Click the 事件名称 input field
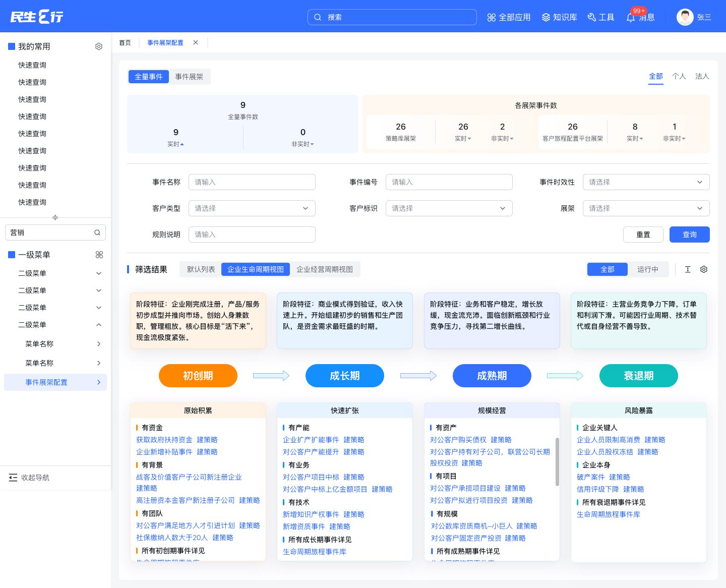726x588 pixels. (x=252, y=182)
